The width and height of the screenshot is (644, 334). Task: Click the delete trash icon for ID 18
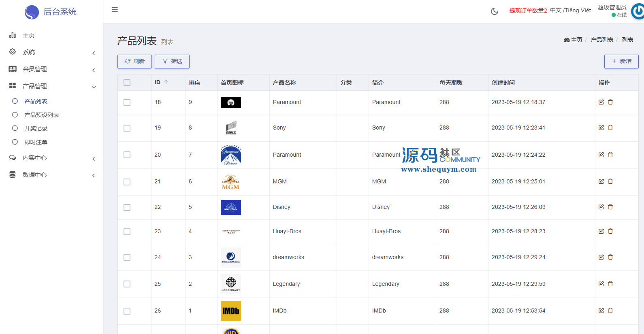[x=610, y=102]
